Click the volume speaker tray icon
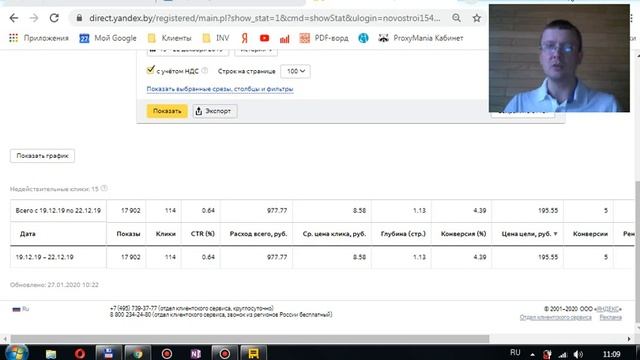The image size is (640, 360). point(578,354)
